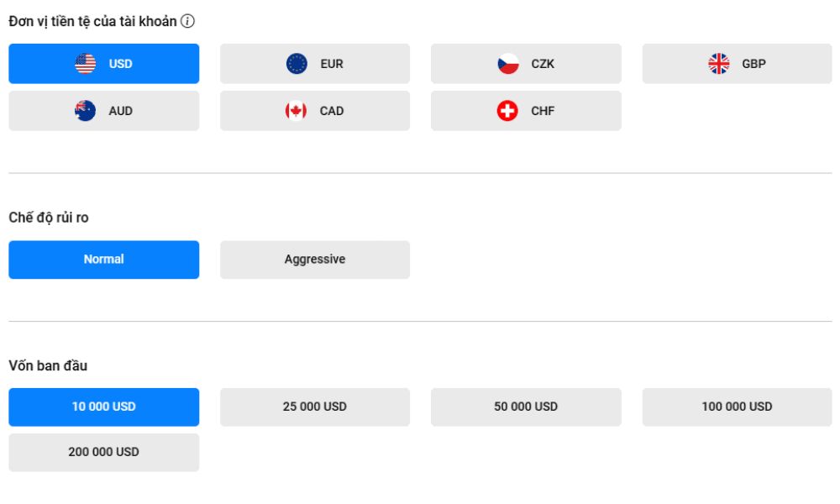Click the Canadian flag icon
Image resolution: width=840 pixels, height=504 pixels.
tap(297, 111)
